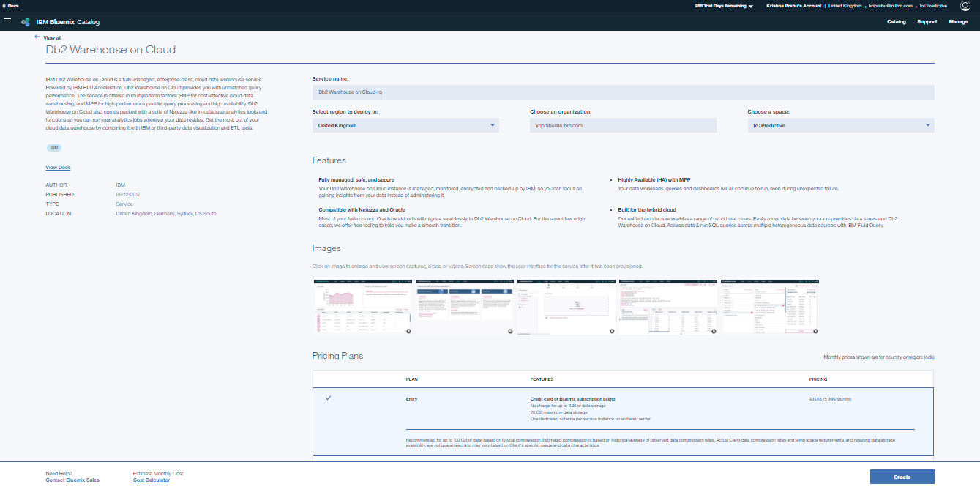Image resolution: width=980 pixels, height=487 pixels.
Task: Click the back arrow next to View all
Action: point(37,37)
